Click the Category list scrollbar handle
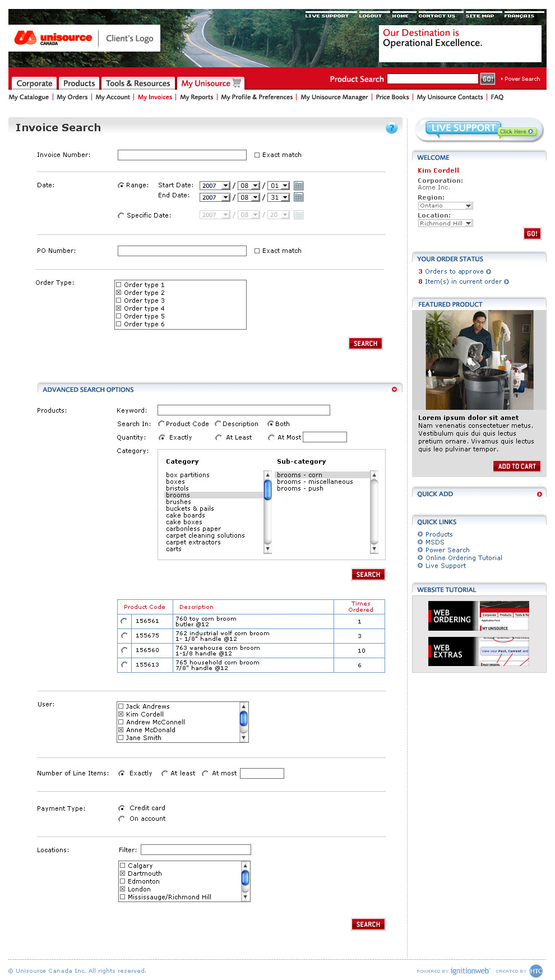Viewport: 555px width, 980px height. pyautogui.click(x=267, y=489)
